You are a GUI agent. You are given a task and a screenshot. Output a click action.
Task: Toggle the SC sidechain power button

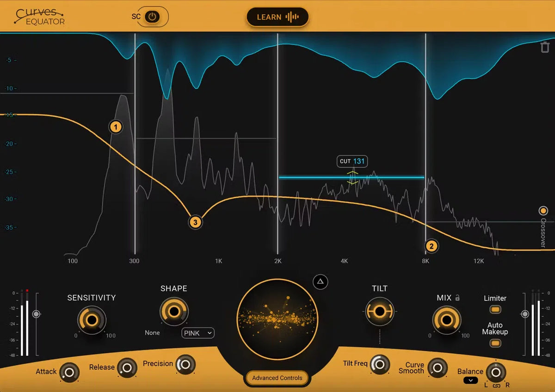152,17
